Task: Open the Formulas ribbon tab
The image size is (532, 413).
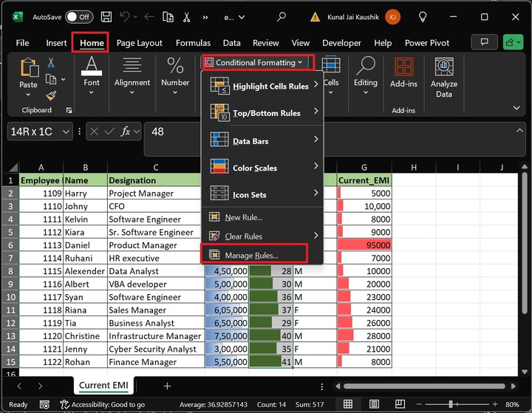Action: pyautogui.click(x=193, y=43)
